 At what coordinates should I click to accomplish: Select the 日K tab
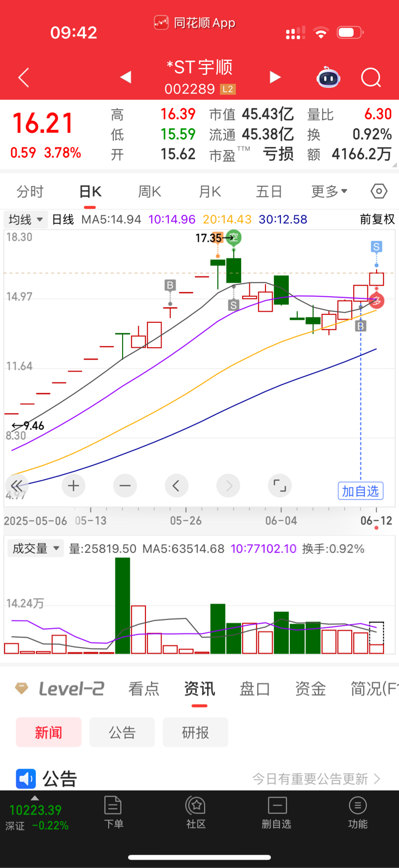pos(90,191)
